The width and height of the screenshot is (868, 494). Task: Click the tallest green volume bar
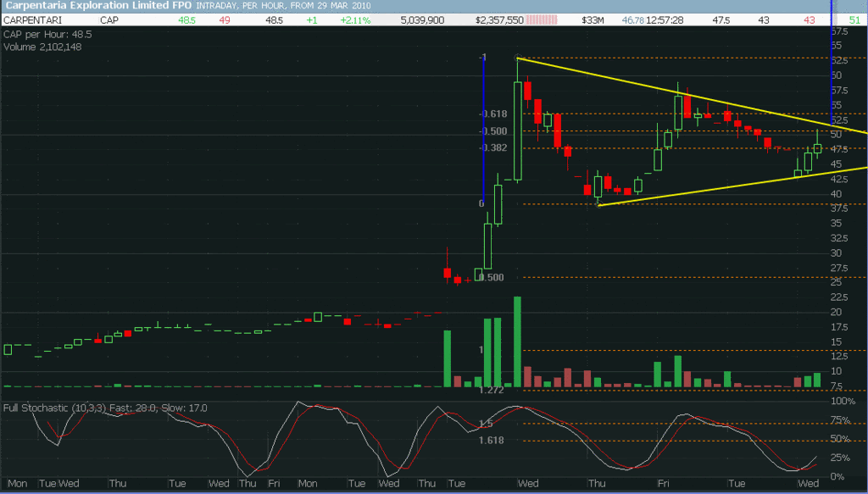pyautogui.click(x=518, y=341)
